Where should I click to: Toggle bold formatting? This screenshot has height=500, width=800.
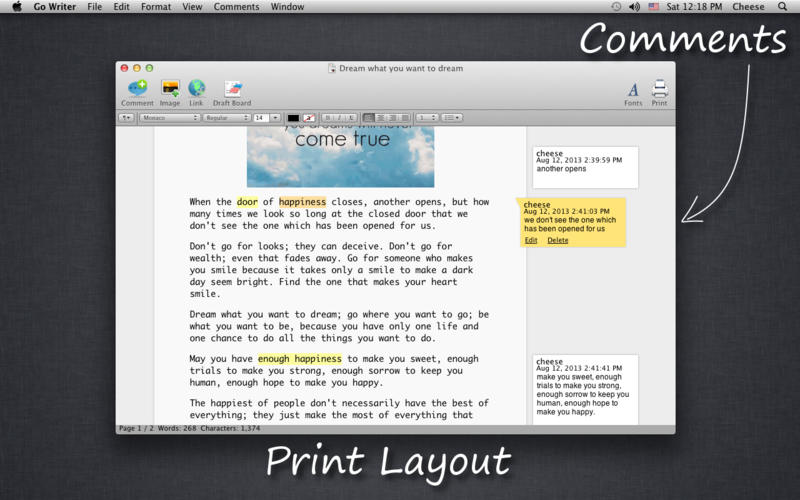point(327,118)
